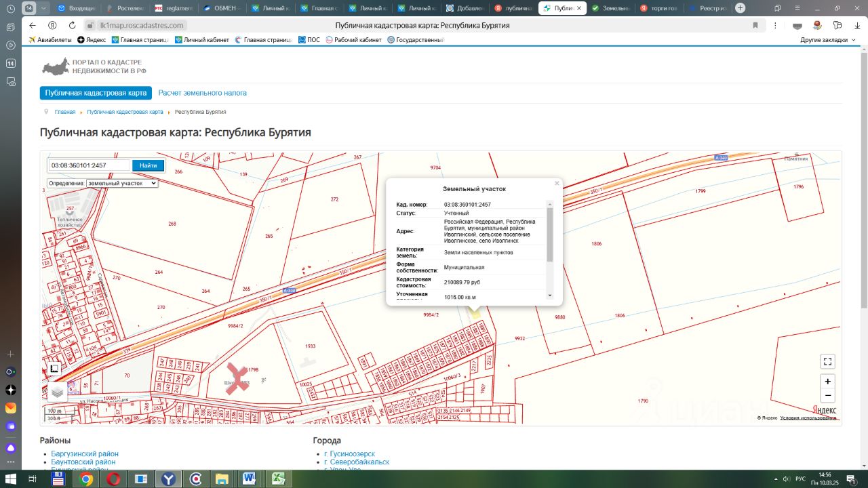868x488 pixels.
Task: Open the Баунтовский район link
Action: (83, 462)
